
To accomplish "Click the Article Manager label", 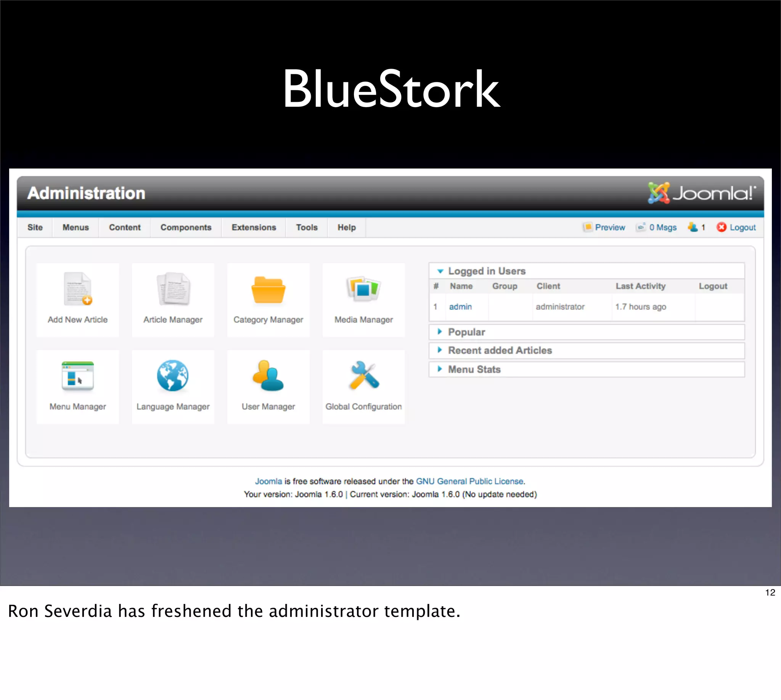I will (173, 319).
